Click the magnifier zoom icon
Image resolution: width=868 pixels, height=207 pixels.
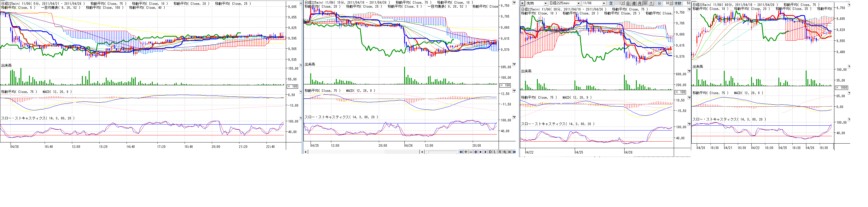click(x=505, y=152)
